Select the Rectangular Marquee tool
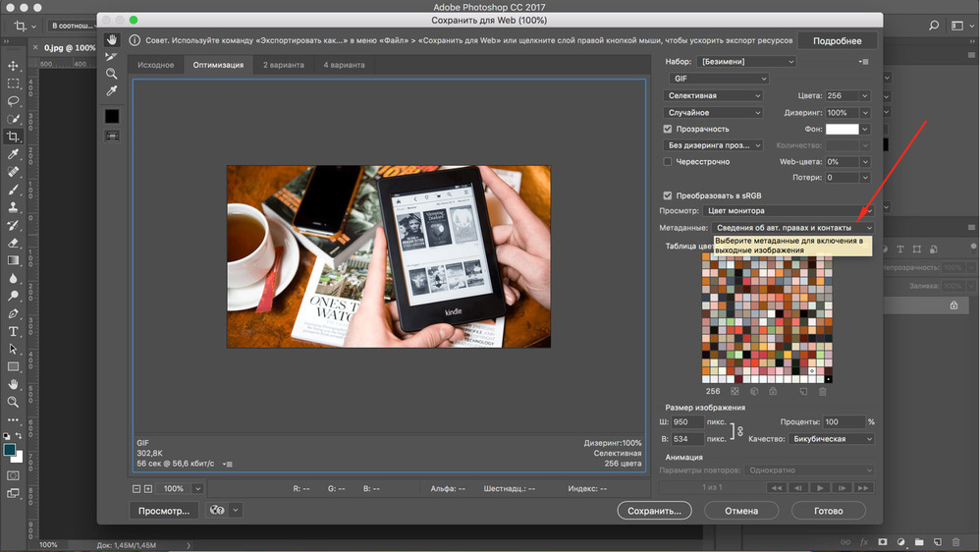Screen dimensions: 980x552 point(13,83)
